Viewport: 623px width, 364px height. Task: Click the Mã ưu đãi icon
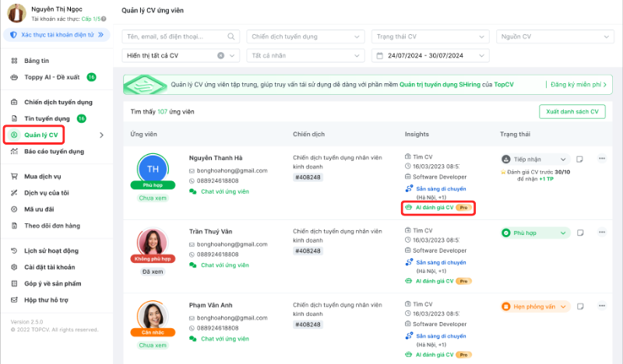pos(14,209)
